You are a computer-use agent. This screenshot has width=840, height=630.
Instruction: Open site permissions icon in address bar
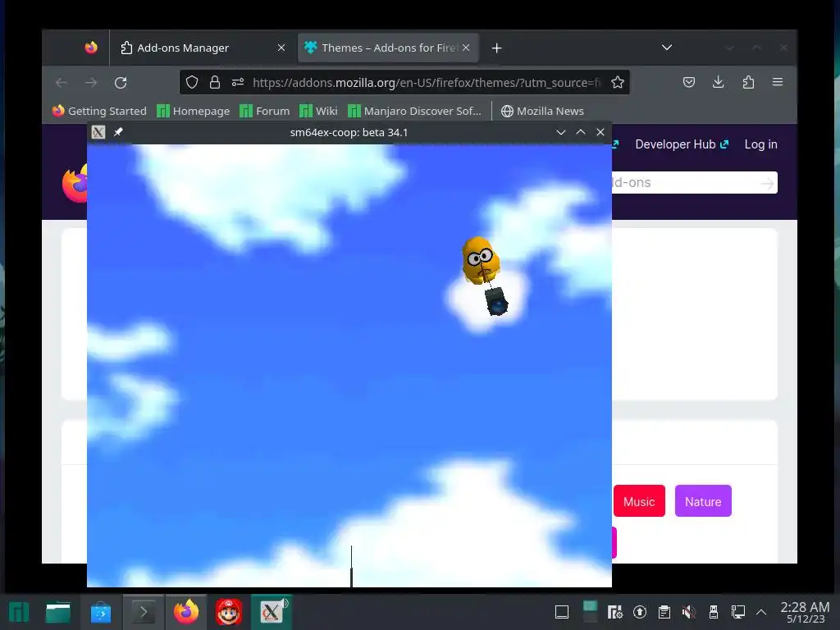point(238,83)
